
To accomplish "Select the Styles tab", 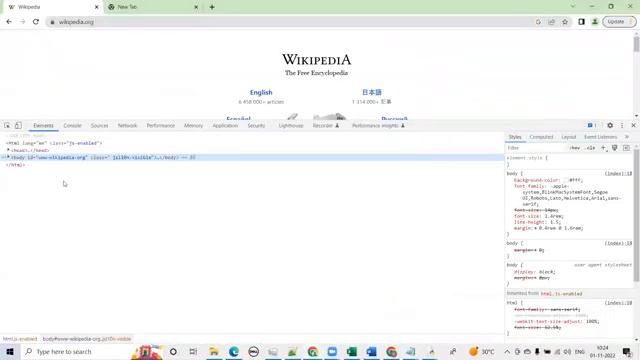I will (515, 137).
